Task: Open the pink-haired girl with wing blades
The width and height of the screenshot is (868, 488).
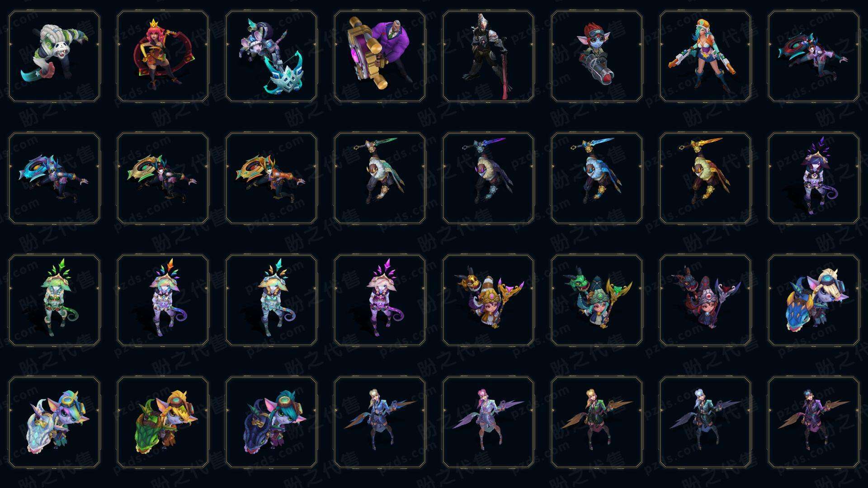Action: [488, 422]
